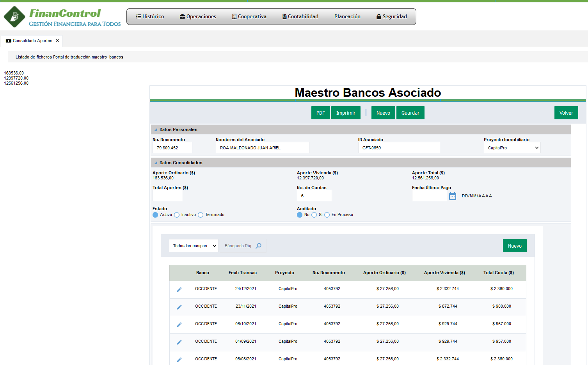Click the Imprimir button

click(x=346, y=113)
